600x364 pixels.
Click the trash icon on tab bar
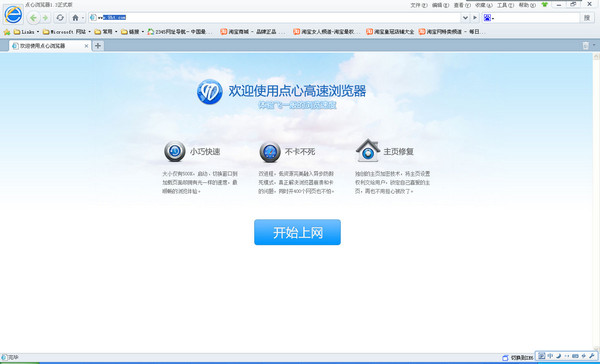point(585,46)
